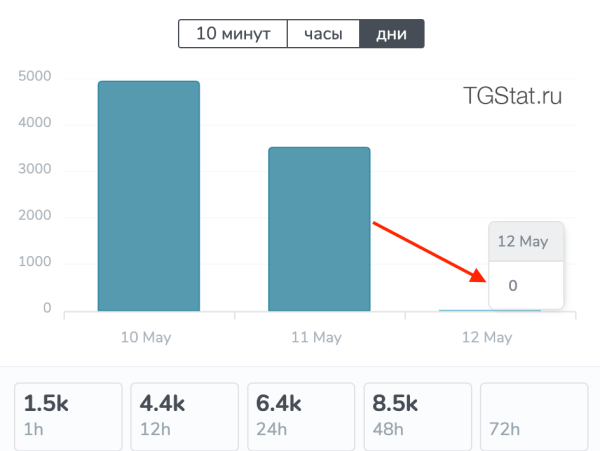The height and width of the screenshot is (451, 600).
Task: Open the 8.5k 48h stat card
Action: coord(418,416)
